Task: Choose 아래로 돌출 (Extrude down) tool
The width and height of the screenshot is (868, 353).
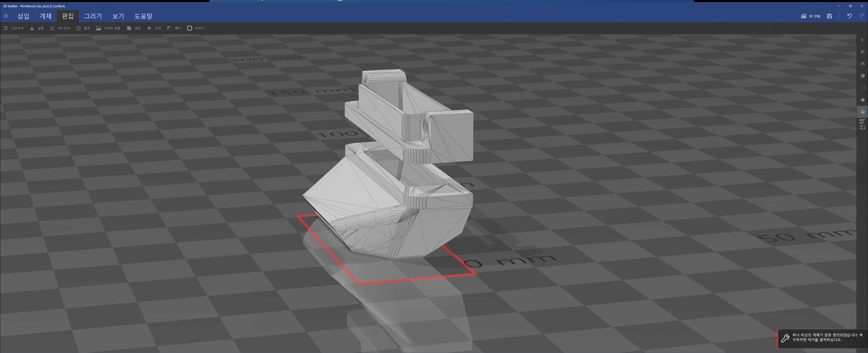Action: pyautogui.click(x=108, y=28)
